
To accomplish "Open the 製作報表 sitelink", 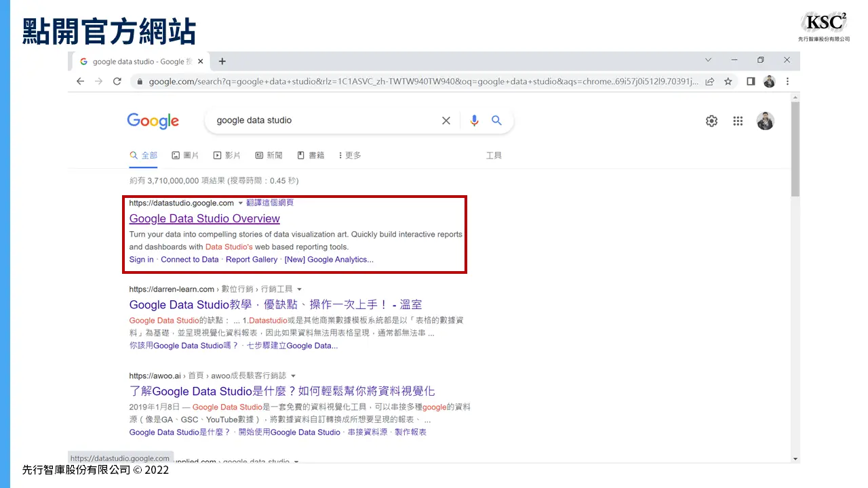I will click(x=410, y=432).
